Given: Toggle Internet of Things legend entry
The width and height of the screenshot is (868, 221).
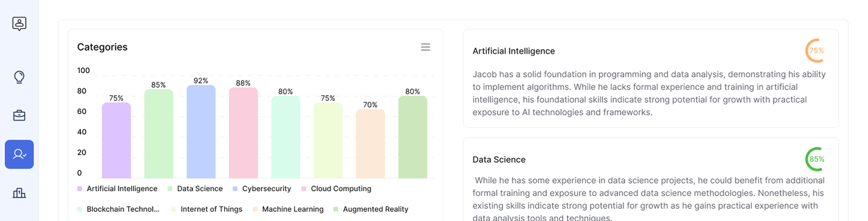Looking at the screenshot, I should [211, 209].
